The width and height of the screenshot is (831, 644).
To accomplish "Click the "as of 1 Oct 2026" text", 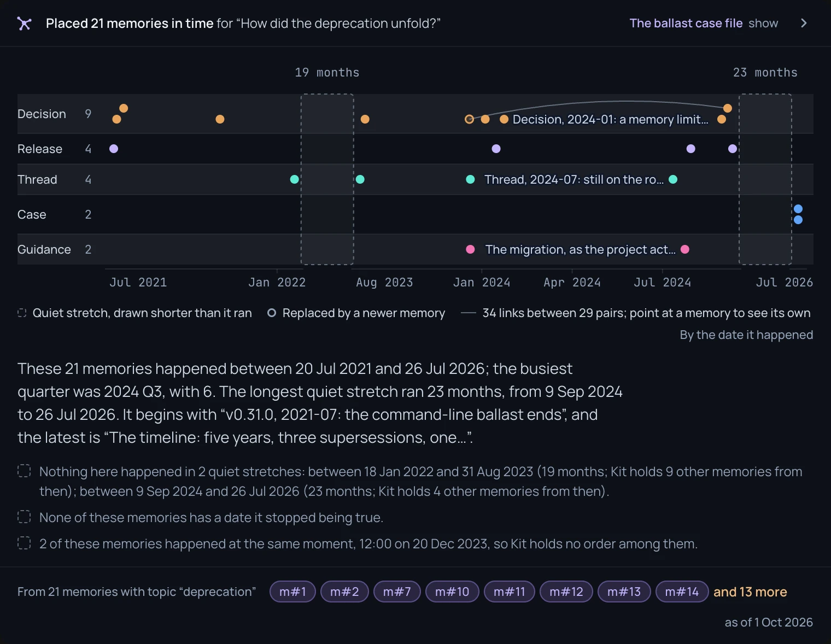I will point(769,622).
